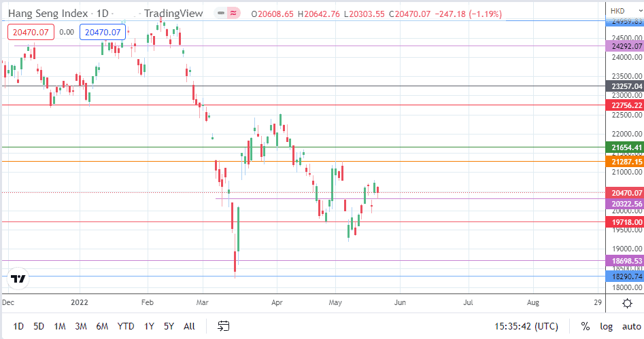The width and height of the screenshot is (644, 339).
Task: Click the 2022 label on time axis
Action: coord(80,302)
